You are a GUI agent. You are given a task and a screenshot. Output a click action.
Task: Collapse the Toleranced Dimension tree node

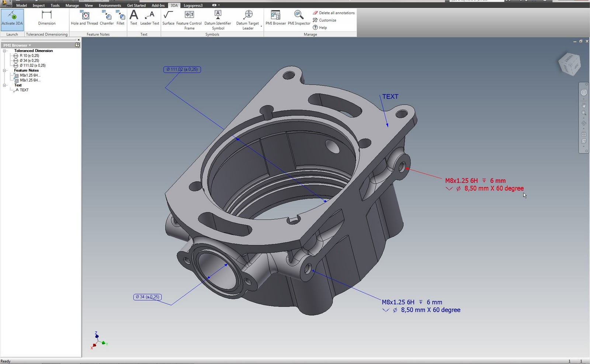click(5, 51)
